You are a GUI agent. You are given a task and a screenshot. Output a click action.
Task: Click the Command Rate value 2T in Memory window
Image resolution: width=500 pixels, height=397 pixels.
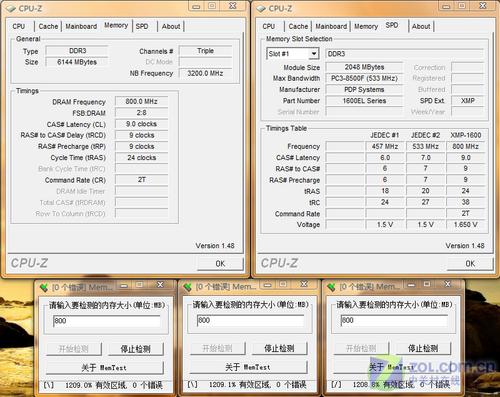point(141,180)
